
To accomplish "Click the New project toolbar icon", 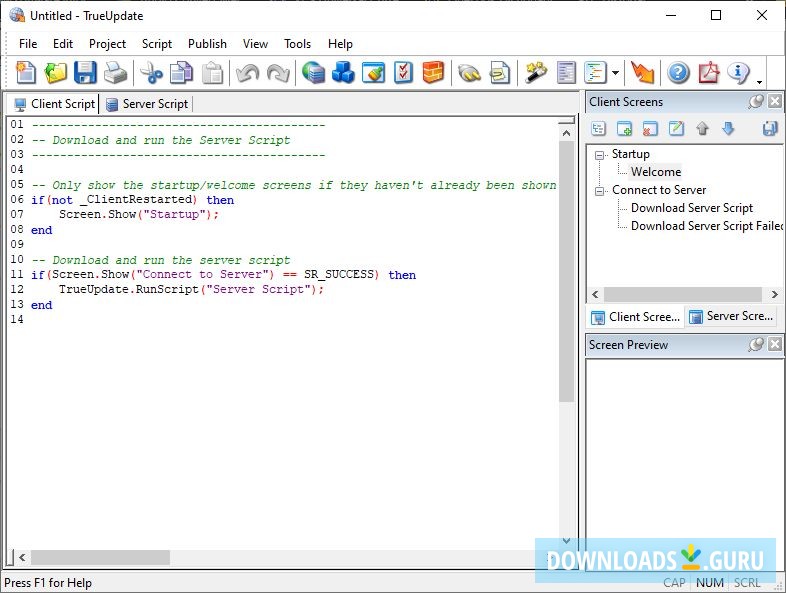I will click(25, 73).
